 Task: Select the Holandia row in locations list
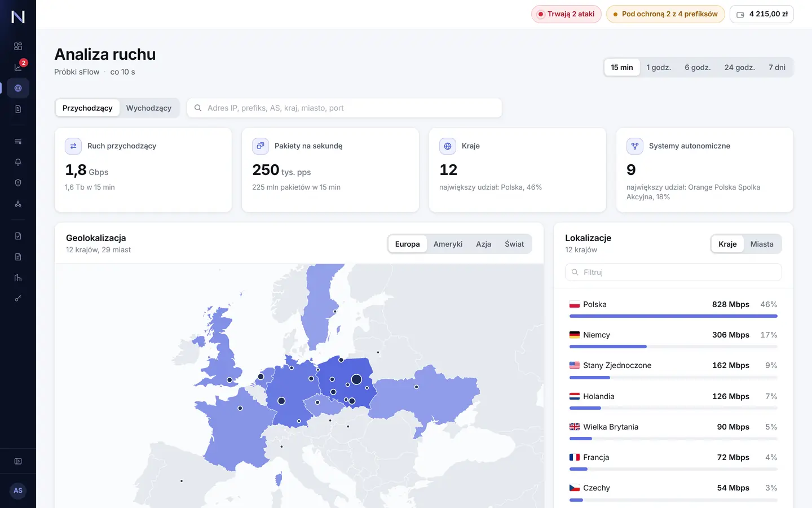click(673, 401)
